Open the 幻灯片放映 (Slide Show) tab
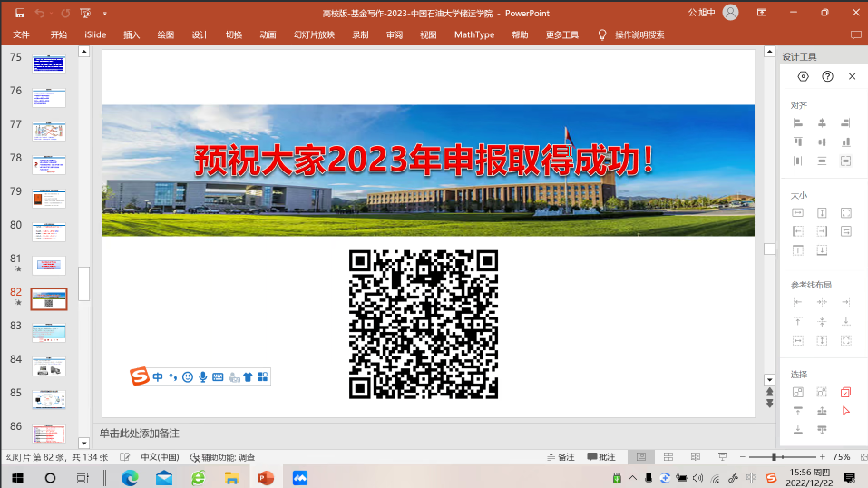The height and width of the screenshot is (488, 868). 314,34
